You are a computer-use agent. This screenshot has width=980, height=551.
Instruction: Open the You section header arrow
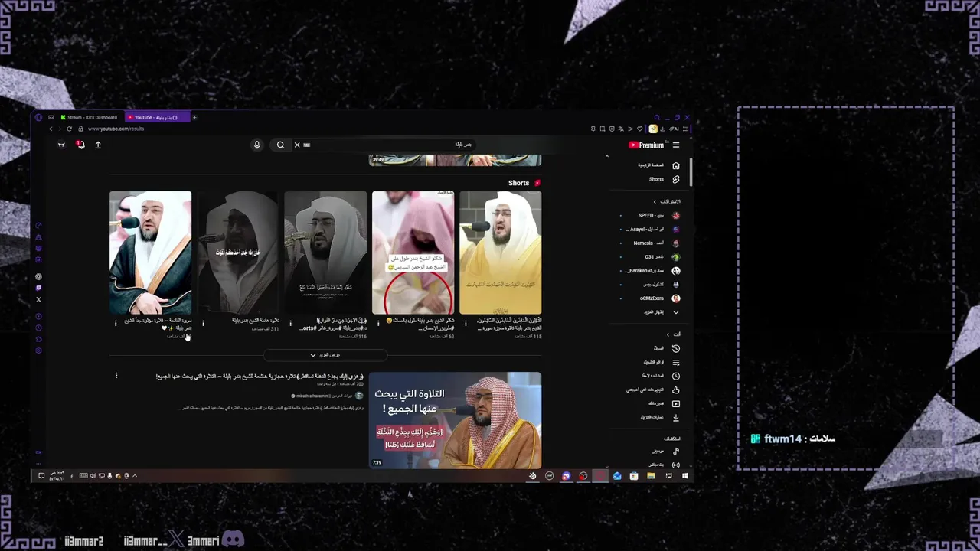click(668, 334)
